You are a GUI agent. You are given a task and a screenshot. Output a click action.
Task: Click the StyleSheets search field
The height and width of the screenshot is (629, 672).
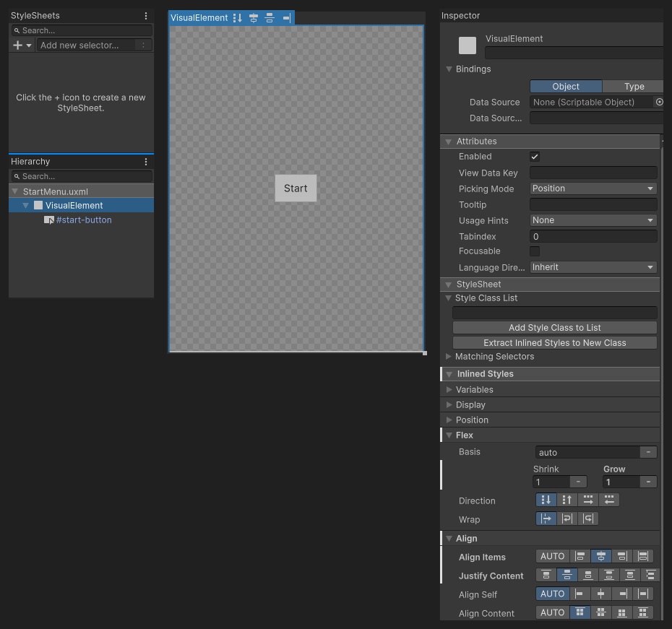[82, 30]
